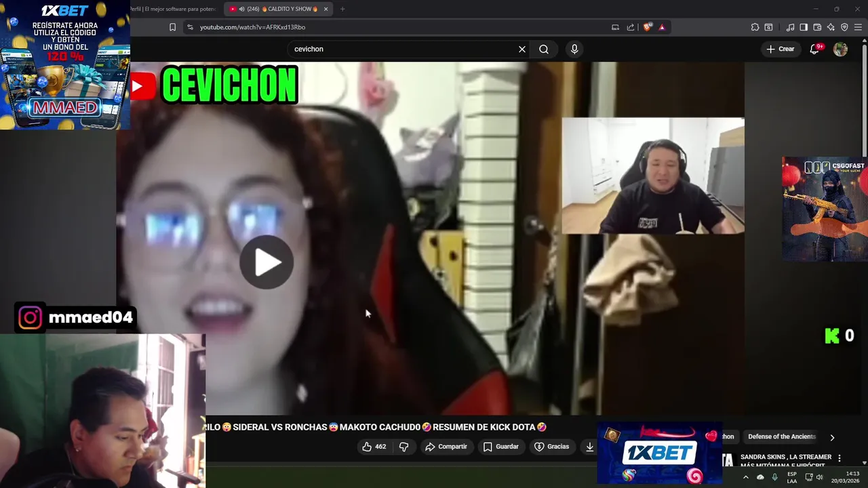Open ESP LAA language switcher
Image resolution: width=868 pixels, height=488 pixels.
click(791, 477)
